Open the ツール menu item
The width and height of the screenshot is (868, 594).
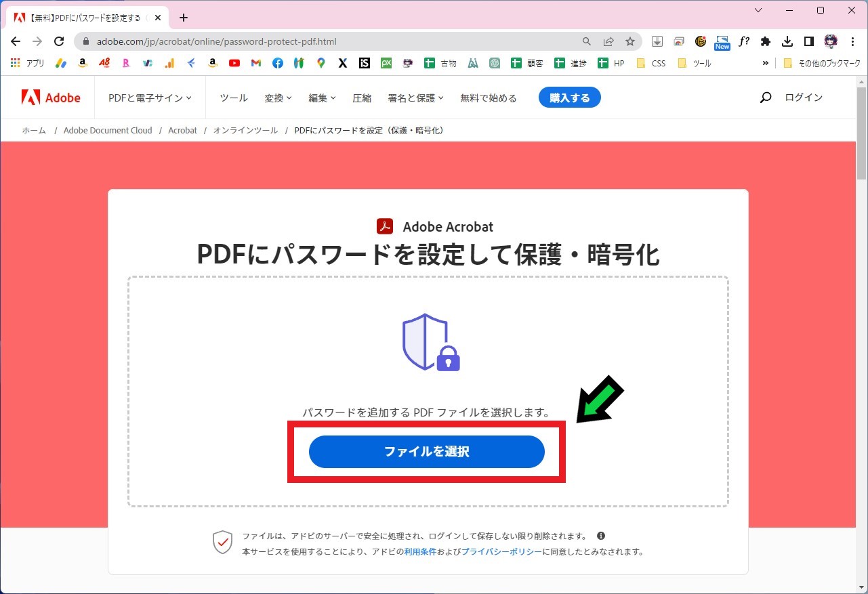234,98
